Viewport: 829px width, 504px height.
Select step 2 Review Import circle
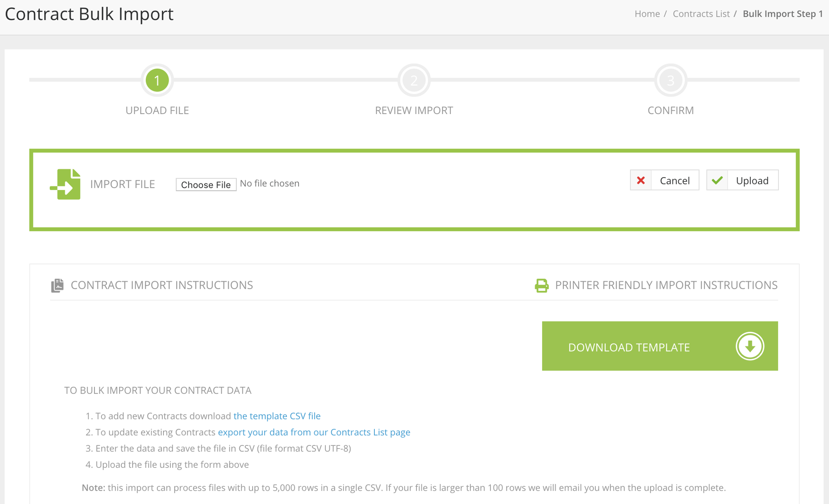[414, 80]
